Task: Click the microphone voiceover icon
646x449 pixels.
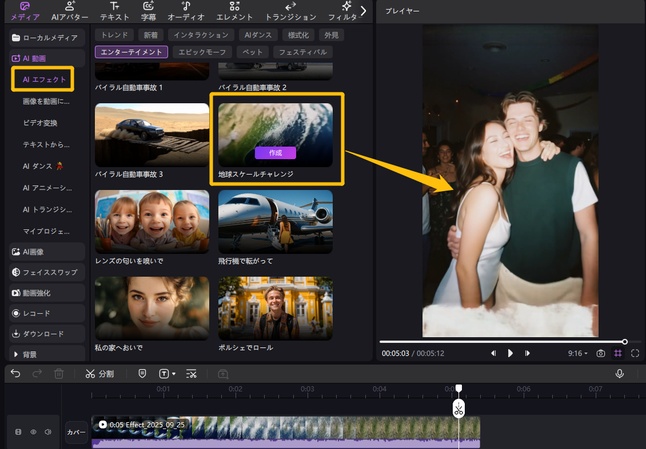Action: pos(619,373)
